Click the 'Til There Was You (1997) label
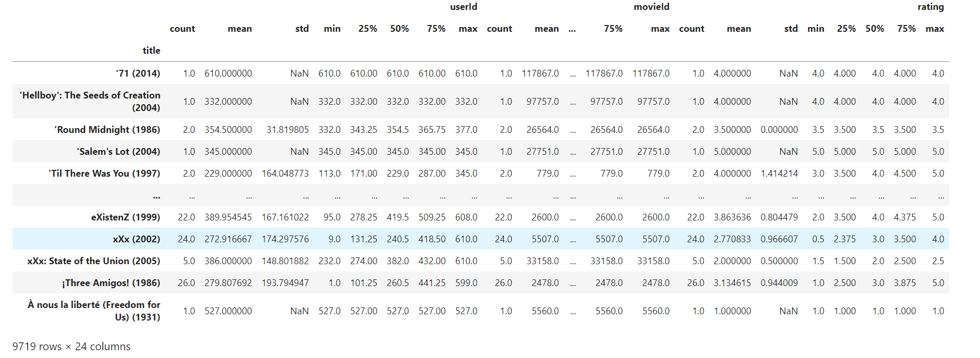 click(104, 174)
